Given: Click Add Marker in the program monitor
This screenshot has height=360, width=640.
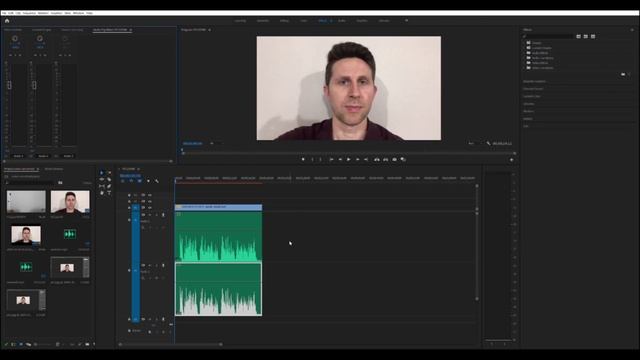Looking at the screenshot, I should (303, 160).
